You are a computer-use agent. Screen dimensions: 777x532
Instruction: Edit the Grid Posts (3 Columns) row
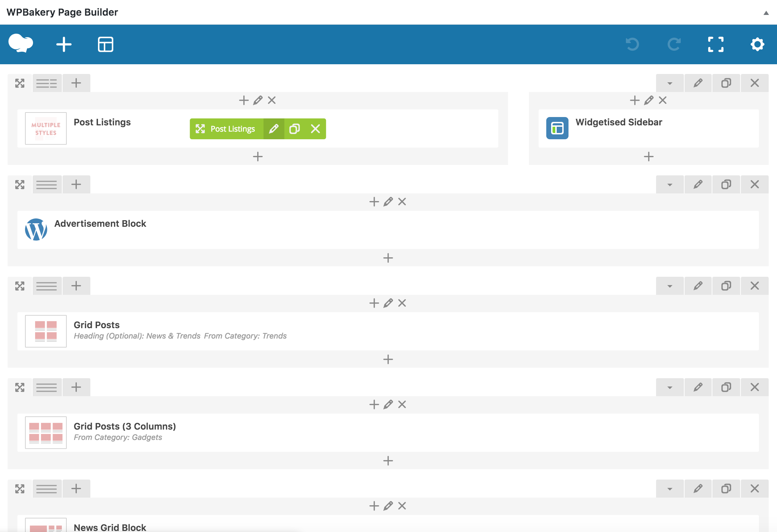point(698,387)
